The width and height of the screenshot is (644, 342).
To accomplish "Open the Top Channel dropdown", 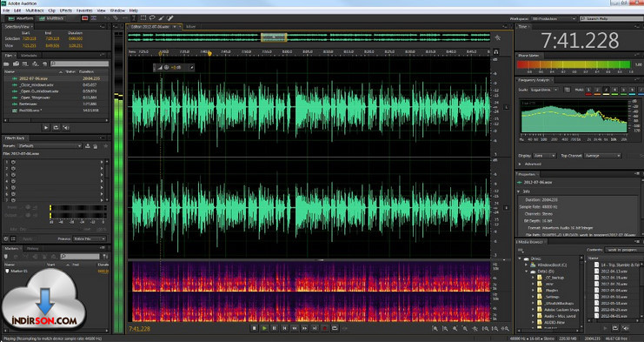I will click(x=602, y=156).
